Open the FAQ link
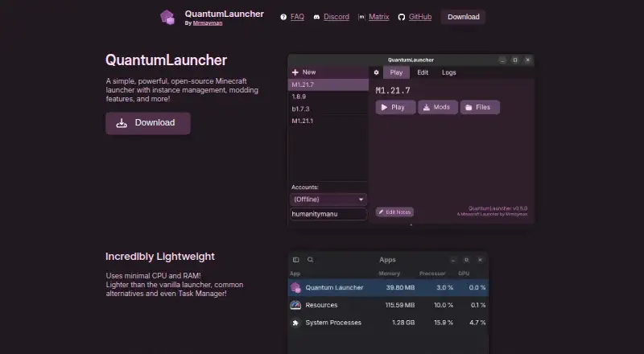 pos(297,17)
